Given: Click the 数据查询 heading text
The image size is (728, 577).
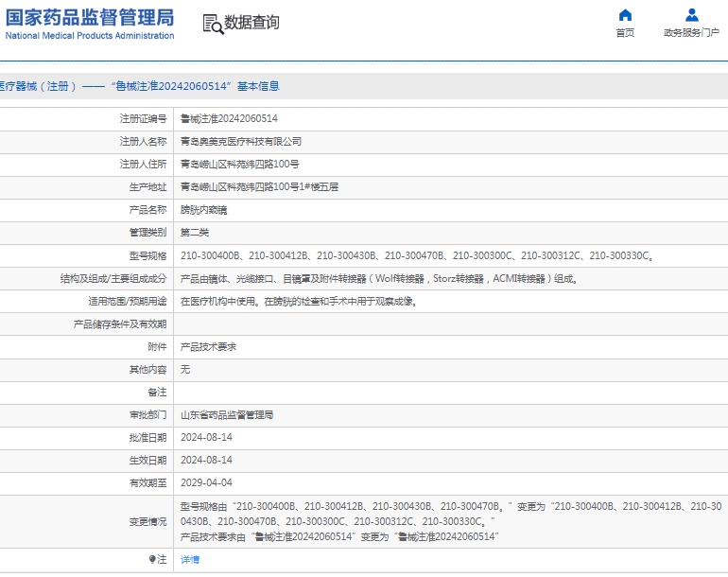Looking at the screenshot, I should pyautogui.click(x=251, y=23).
